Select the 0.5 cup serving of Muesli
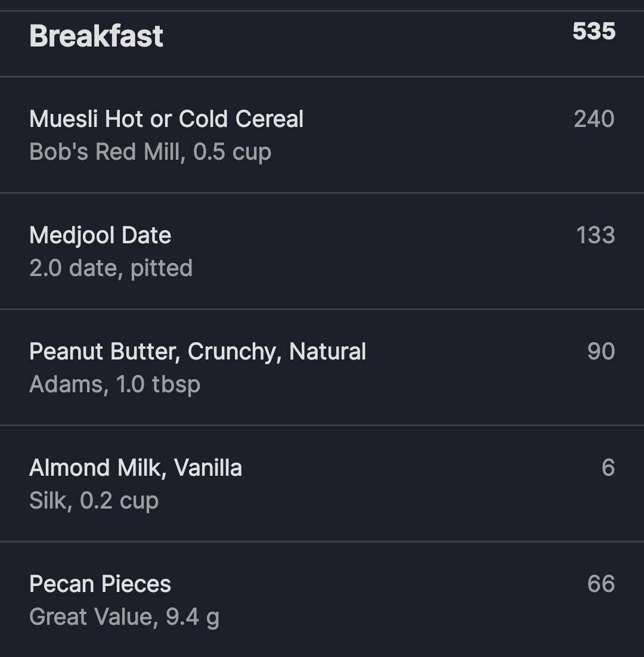Image resolution: width=644 pixels, height=657 pixels. pos(233,152)
